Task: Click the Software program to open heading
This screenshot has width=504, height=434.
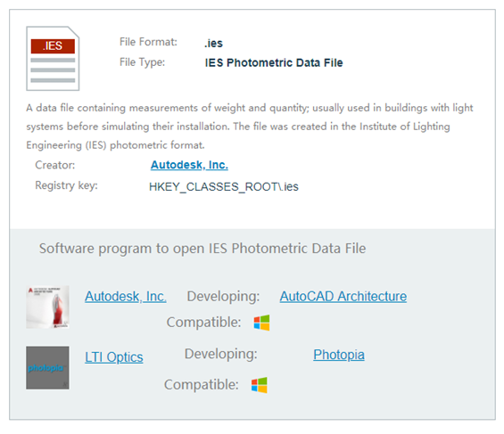Action: pos(202,248)
